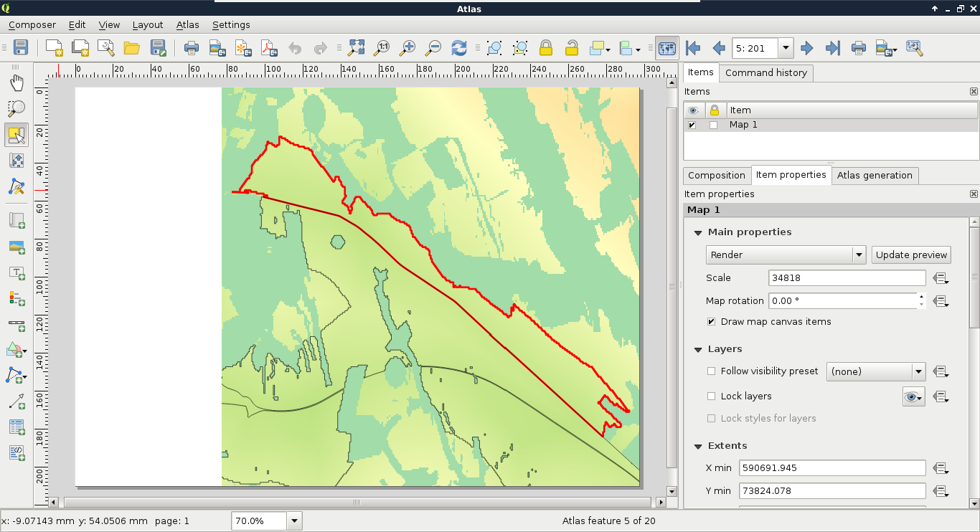Select the Pan composer tool
This screenshot has height=532, width=980.
16,83
